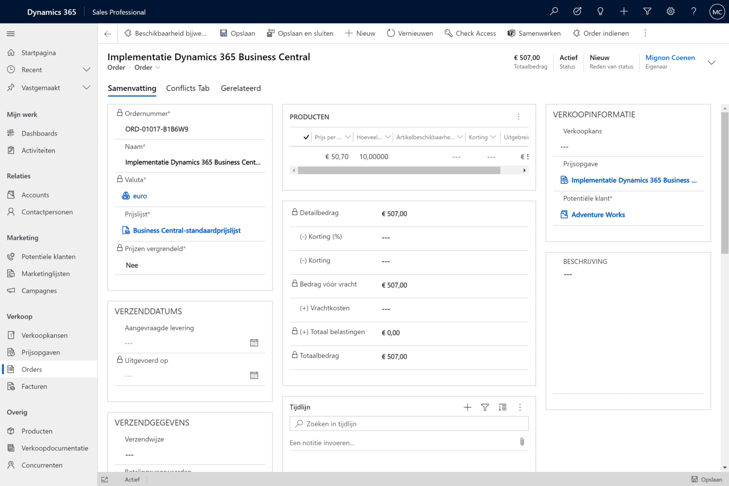
Task: Open Potentiële klanten in sidebar
Action: click(x=48, y=257)
